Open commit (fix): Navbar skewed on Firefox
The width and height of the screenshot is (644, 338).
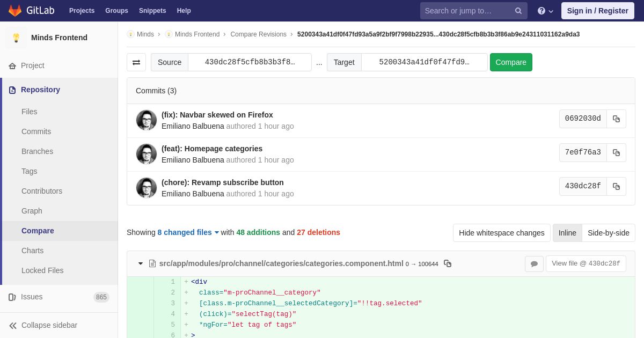click(217, 115)
